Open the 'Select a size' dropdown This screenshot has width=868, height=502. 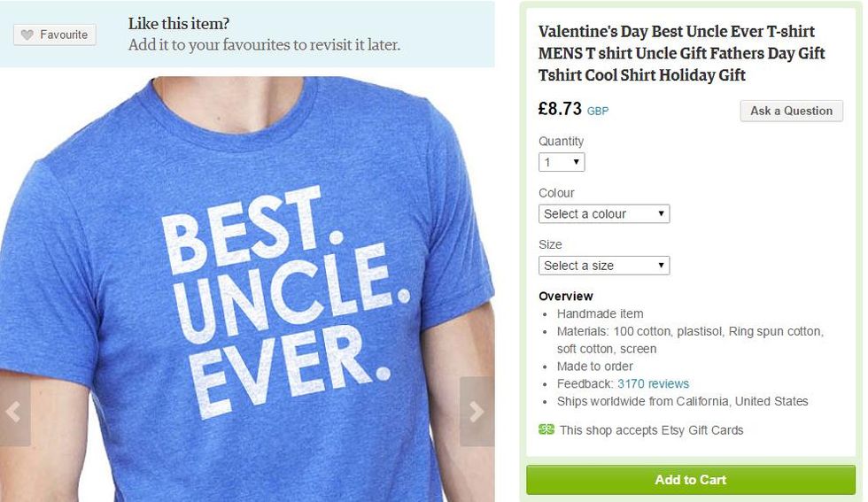tap(604, 266)
